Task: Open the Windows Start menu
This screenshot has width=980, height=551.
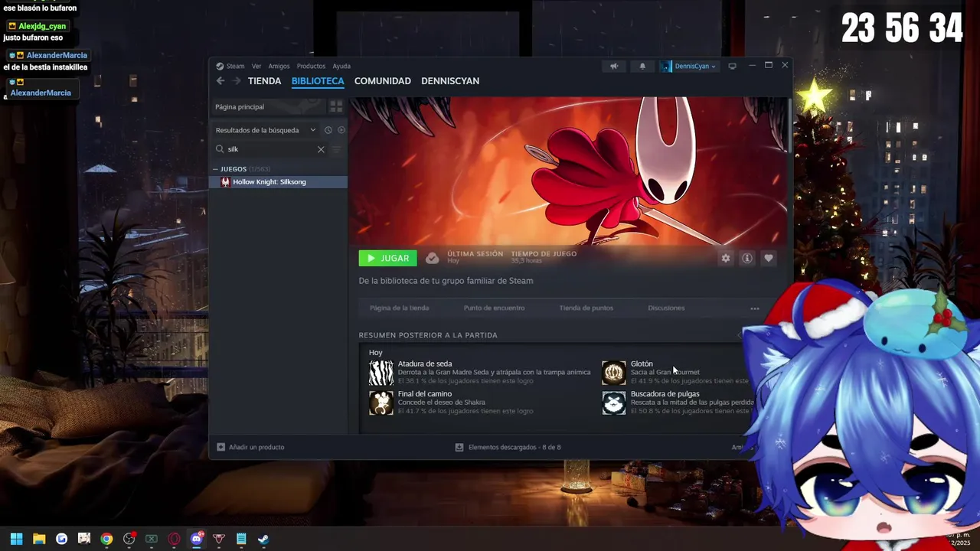Action: point(16,539)
